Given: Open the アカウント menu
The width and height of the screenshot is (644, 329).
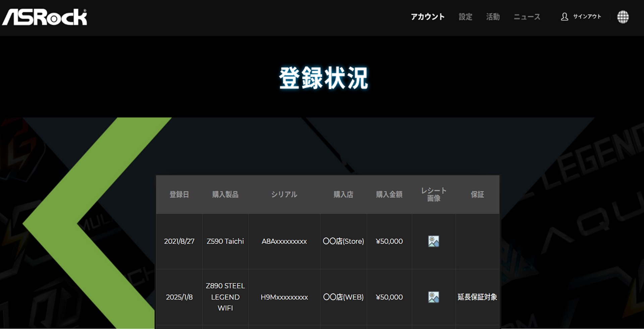Looking at the screenshot, I should [x=428, y=17].
